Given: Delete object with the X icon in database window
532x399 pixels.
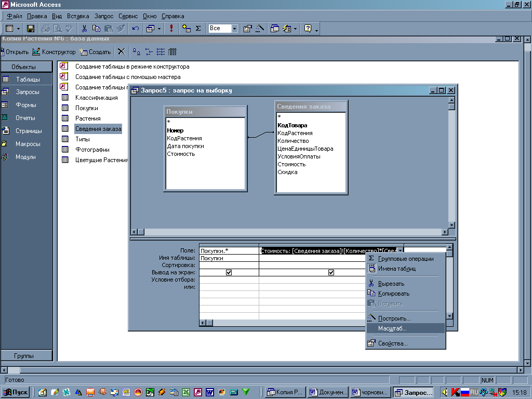Looking at the screenshot, I should pos(122,52).
